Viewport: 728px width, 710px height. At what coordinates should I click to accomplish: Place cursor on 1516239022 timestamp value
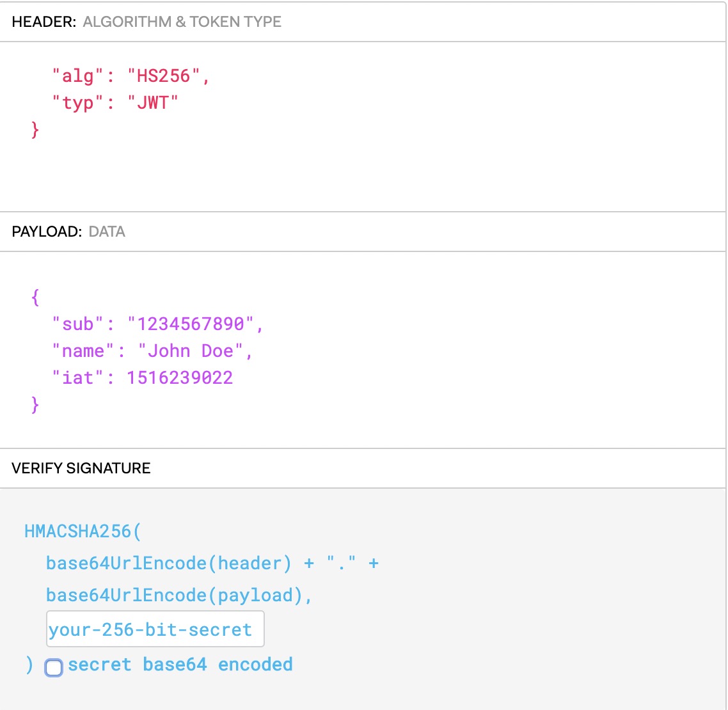(x=180, y=378)
